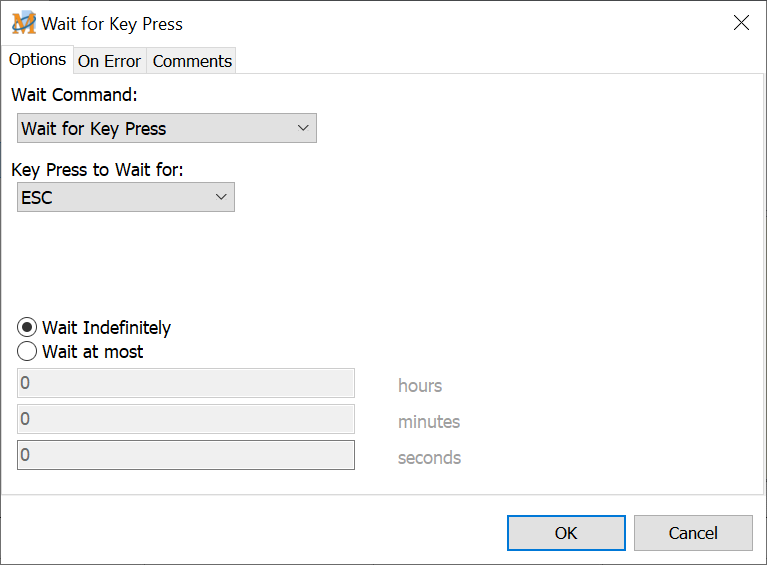Focus the minutes input field
This screenshot has width=767, height=565.
click(186, 420)
